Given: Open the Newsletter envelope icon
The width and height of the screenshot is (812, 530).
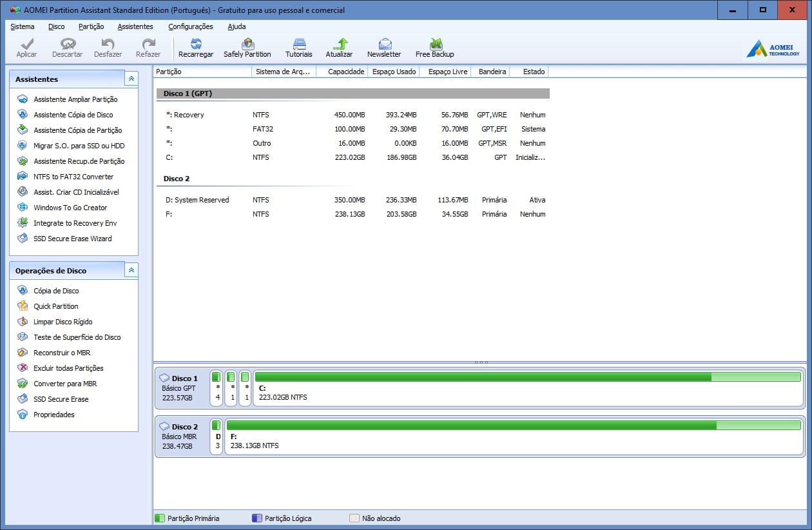Looking at the screenshot, I should pyautogui.click(x=385, y=44).
